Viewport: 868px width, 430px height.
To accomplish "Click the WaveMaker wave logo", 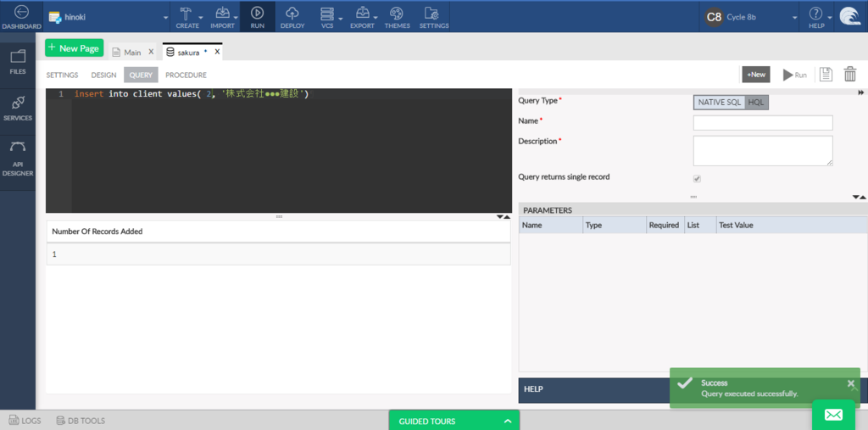I will [x=849, y=16].
